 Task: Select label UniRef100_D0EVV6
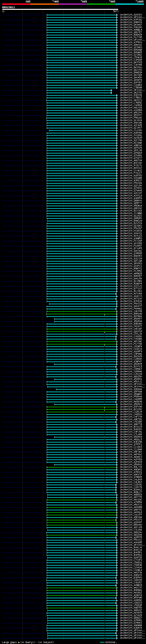point(131,95)
